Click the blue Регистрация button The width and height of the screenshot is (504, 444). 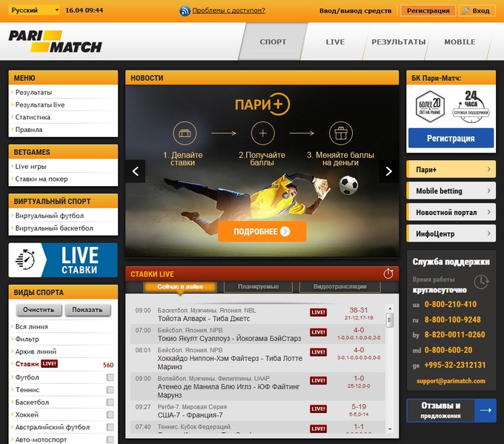[x=451, y=139]
